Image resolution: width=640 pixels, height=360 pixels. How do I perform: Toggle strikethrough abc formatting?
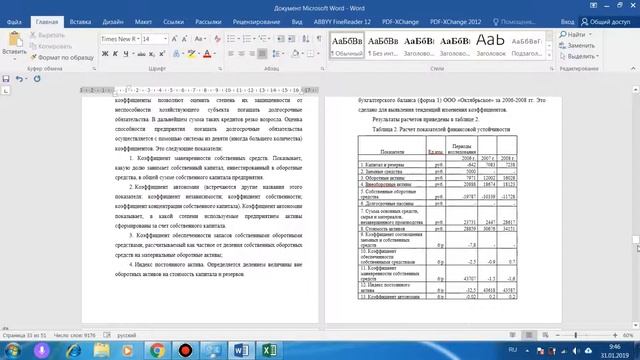pyautogui.click(x=142, y=53)
